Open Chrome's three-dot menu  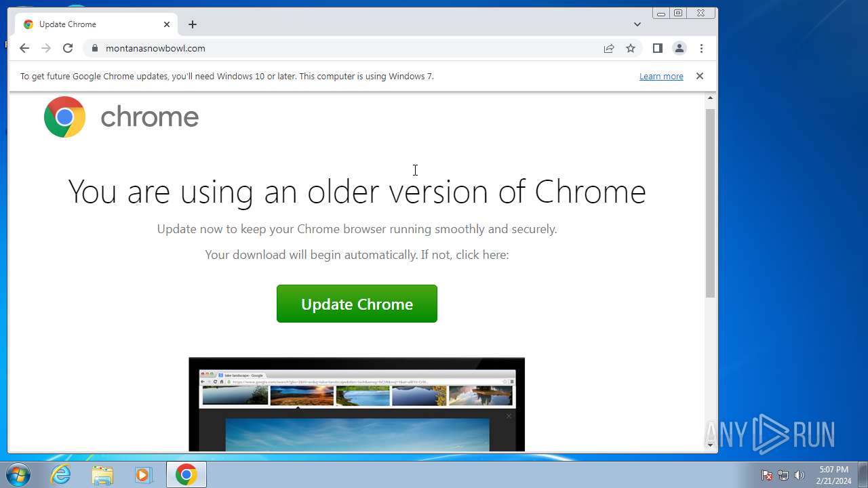(701, 48)
